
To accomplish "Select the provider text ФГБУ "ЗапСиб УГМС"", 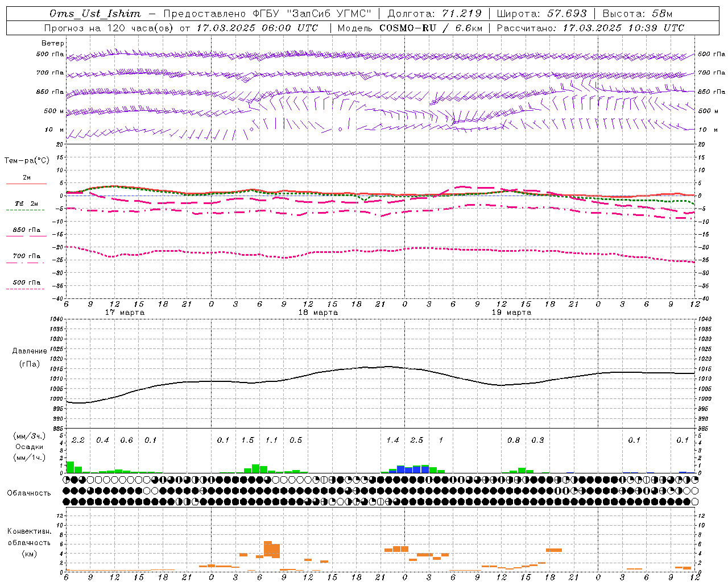I will pyautogui.click(x=312, y=14).
